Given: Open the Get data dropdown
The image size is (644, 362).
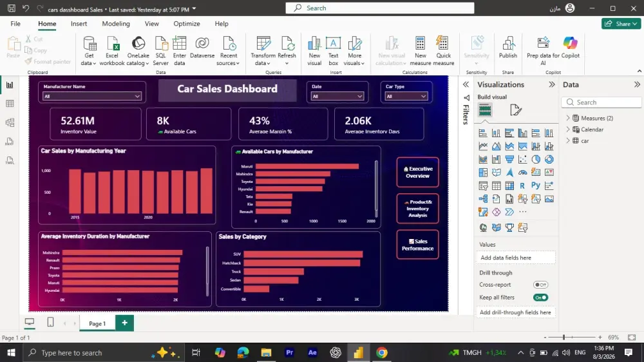Looking at the screenshot, I should click(89, 51).
